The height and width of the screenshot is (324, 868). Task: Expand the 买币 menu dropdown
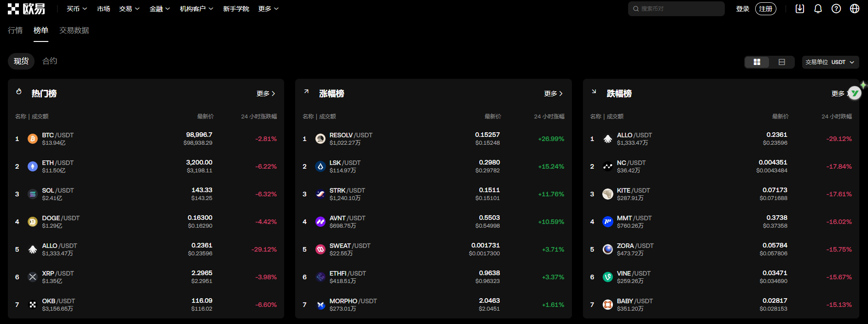(76, 9)
